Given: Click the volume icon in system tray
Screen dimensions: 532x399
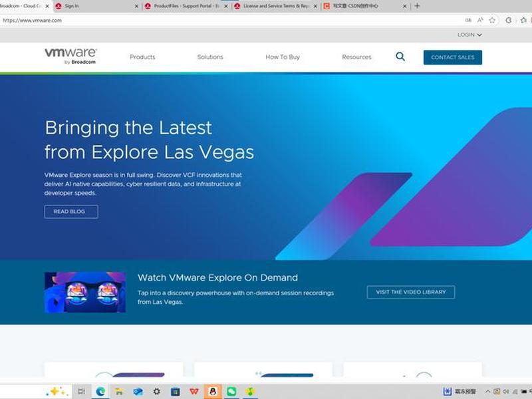Looking at the screenshot, I should [506, 392].
